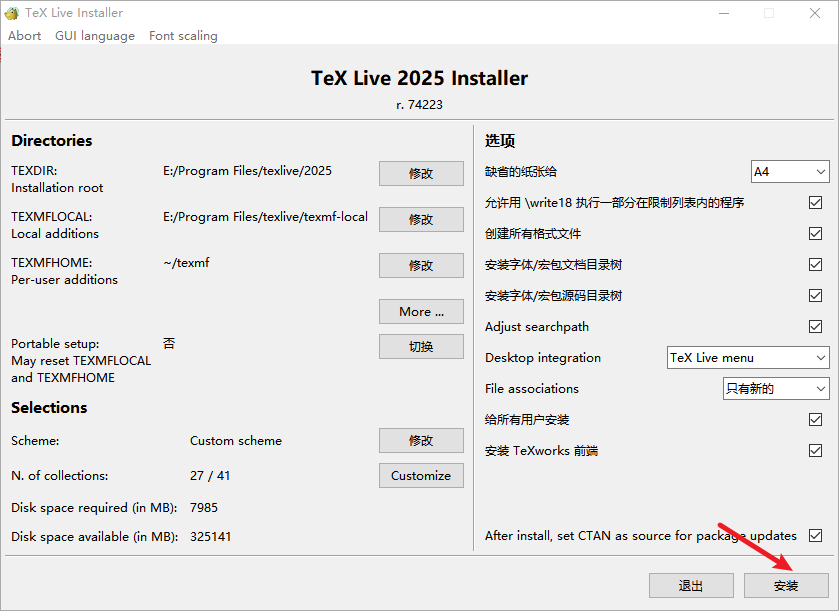Toggle the \write18 restricted programs checkbox
Viewport: 839px width, 611px height.
pyautogui.click(x=815, y=203)
